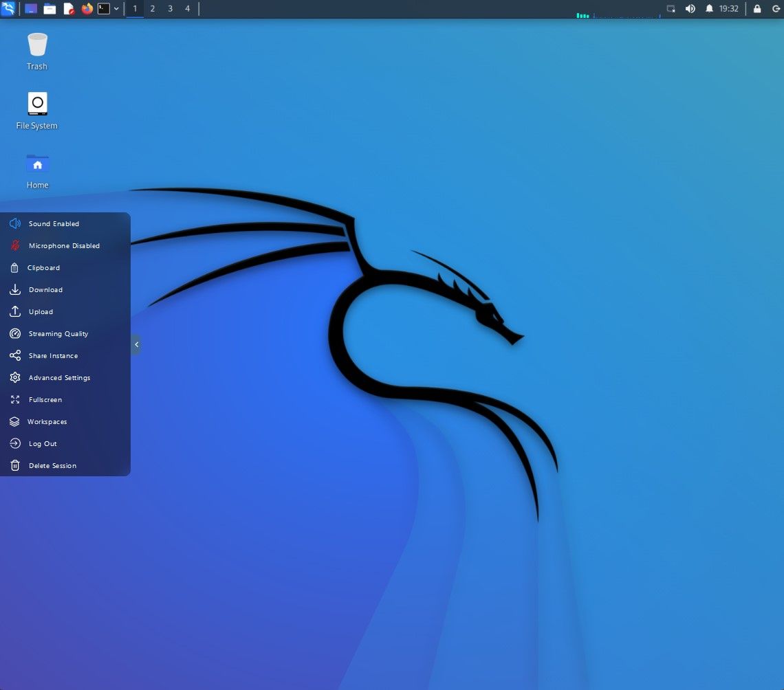Click the text editor panel launcher

(68, 9)
